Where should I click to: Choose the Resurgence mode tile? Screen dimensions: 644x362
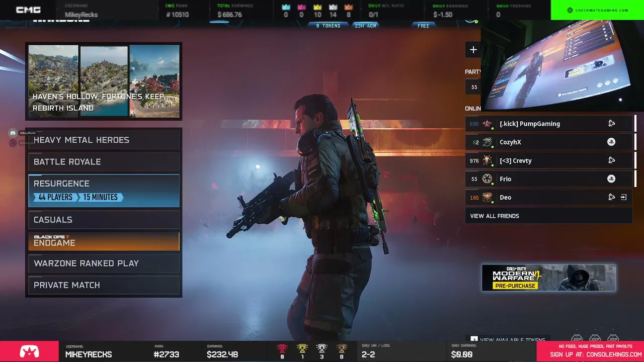[104, 191]
